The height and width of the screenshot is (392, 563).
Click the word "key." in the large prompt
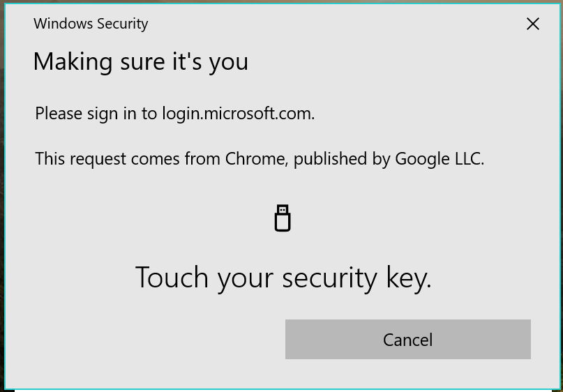click(409, 278)
